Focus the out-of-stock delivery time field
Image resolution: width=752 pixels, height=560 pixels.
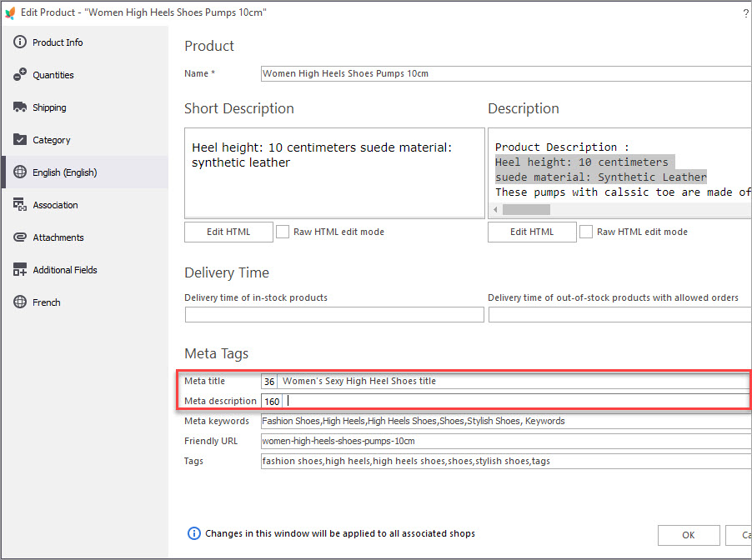pyautogui.click(x=620, y=314)
